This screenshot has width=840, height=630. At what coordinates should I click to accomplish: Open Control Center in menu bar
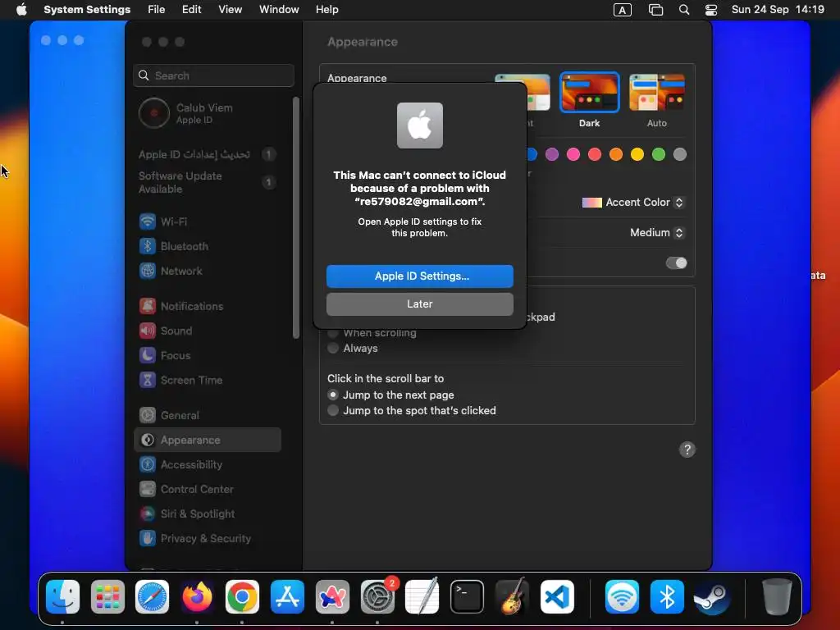click(x=711, y=10)
